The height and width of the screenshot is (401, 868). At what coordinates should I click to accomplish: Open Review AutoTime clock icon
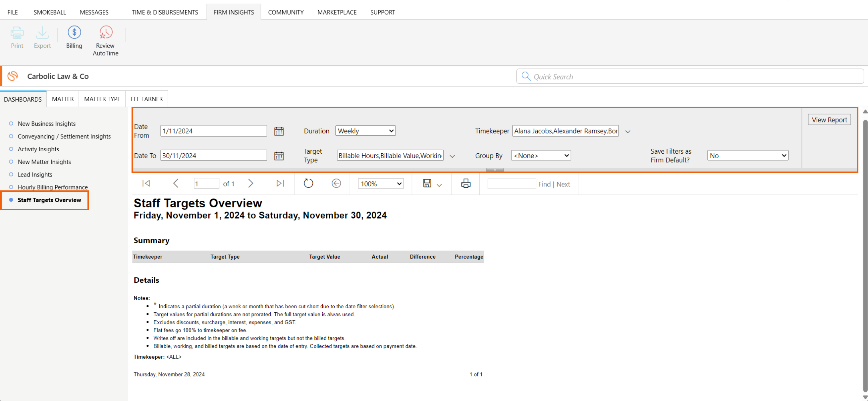(105, 32)
